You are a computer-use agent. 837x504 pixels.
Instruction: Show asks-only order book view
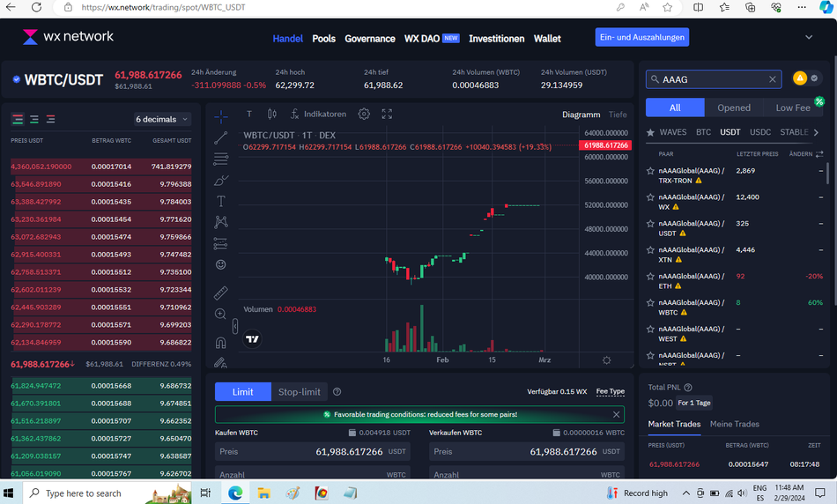tap(51, 119)
